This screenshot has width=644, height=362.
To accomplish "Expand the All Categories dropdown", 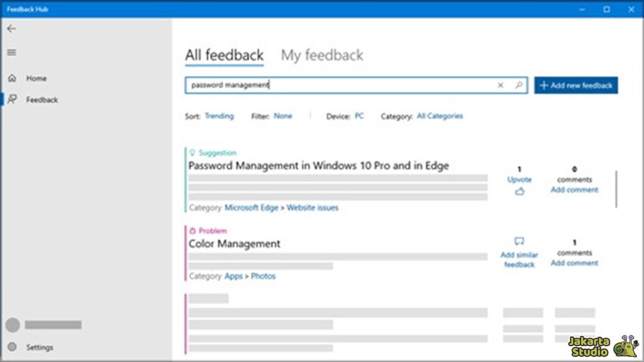I will 440,116.
